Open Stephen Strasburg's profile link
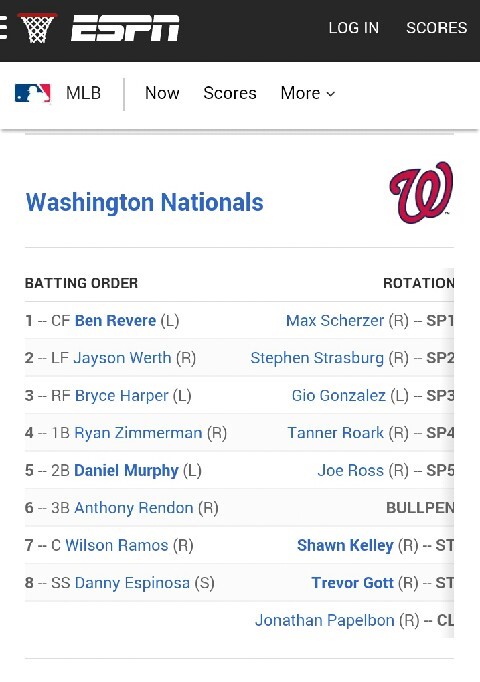480x682 pixels. [317, 358]
